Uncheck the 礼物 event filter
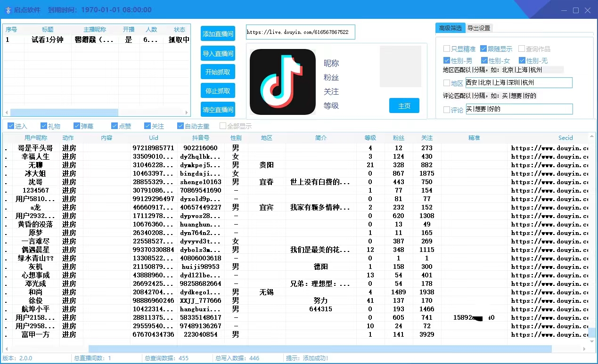Screen dimensions: 598x364 pos(43,126)
